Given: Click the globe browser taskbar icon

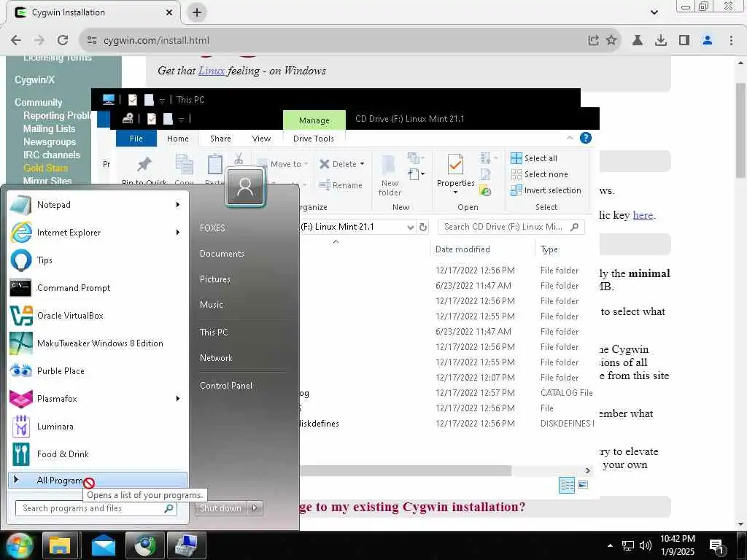Looking at the screenshot, I should coord(145,545).
